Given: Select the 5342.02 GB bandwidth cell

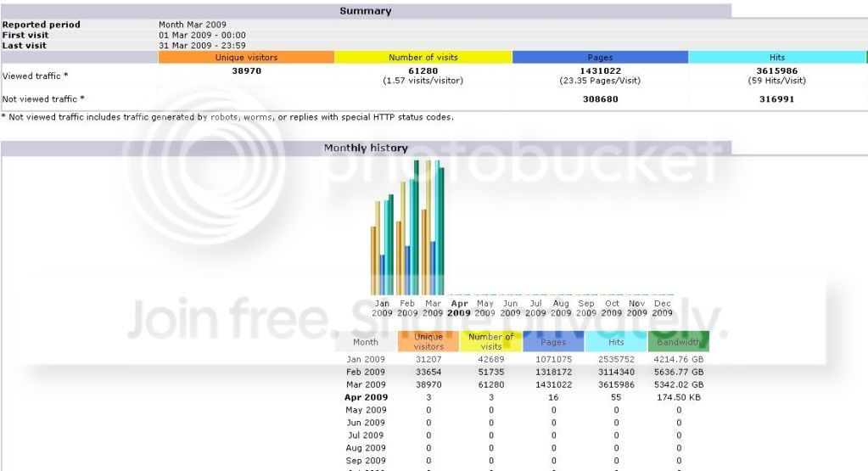Looking at the screenshot, I should pyautogui.click(x=679, y=384).
